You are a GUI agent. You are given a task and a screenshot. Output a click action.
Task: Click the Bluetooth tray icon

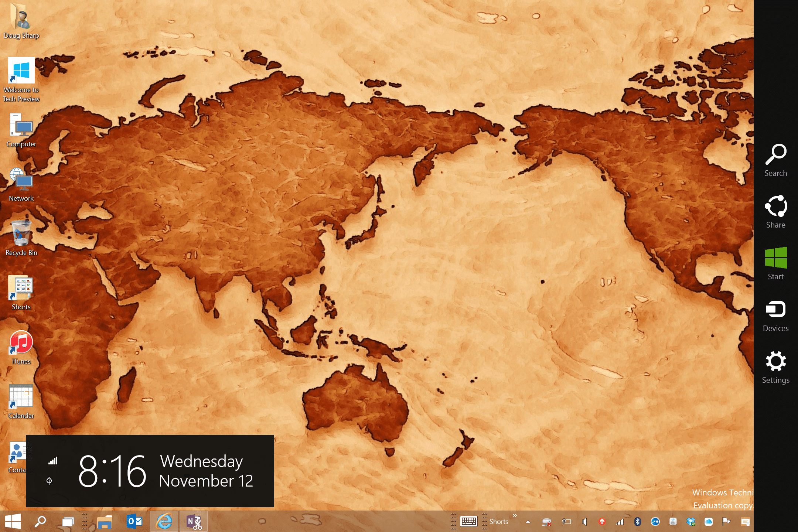[637, 521]
